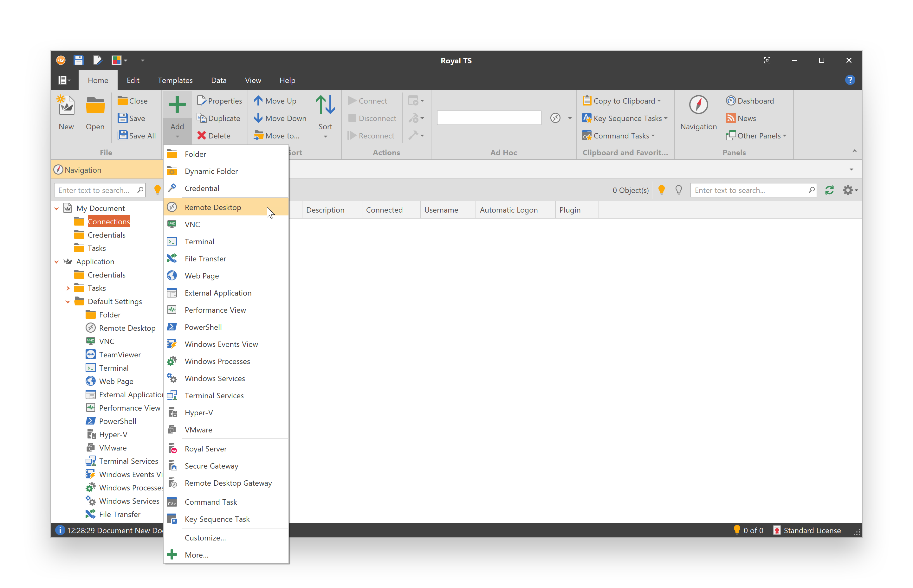Click the Standard License icon in status bar
Screen dimensions: 913x588
point(777,530)
